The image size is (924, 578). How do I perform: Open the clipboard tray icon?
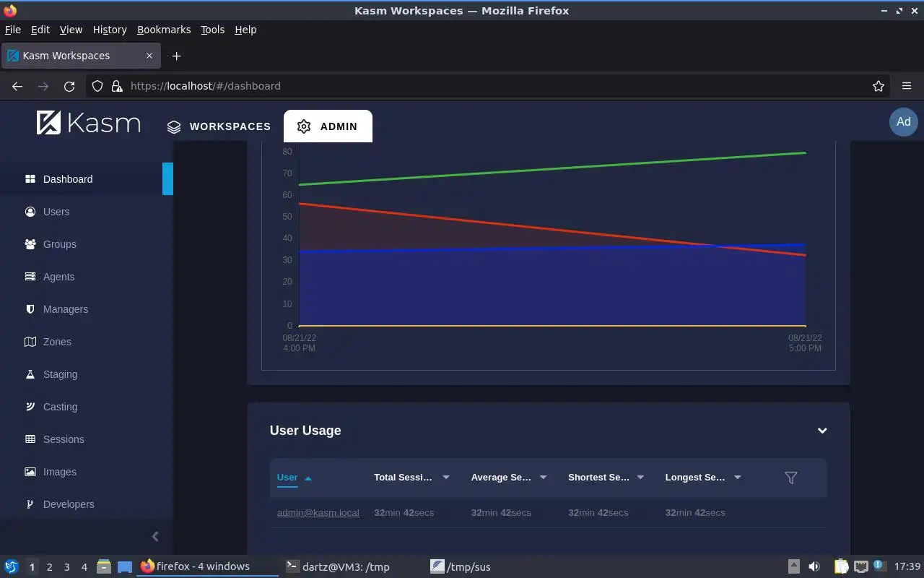pyautogui.click(x=841, y=567)
